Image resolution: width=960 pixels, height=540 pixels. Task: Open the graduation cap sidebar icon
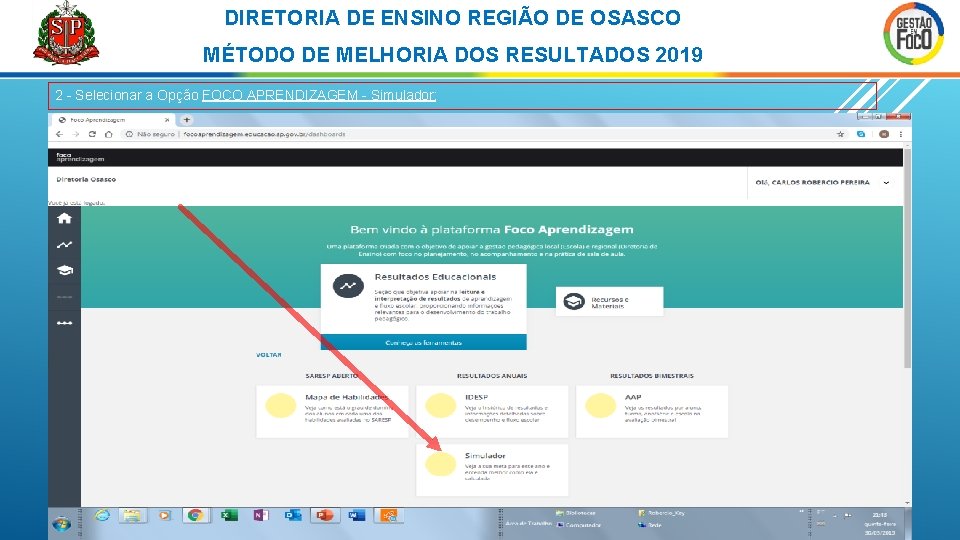64,270
